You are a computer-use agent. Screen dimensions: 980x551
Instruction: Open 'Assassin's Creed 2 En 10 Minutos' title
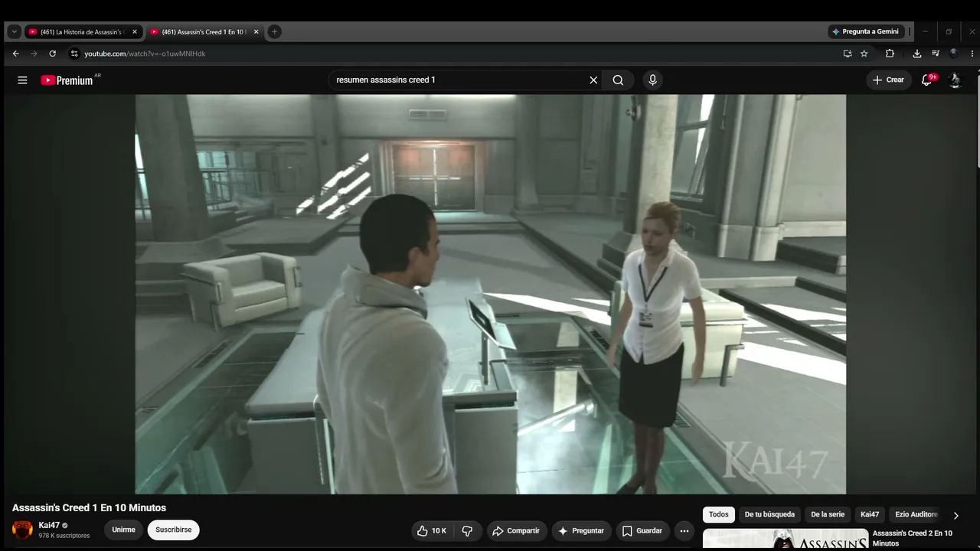[913, 538]
